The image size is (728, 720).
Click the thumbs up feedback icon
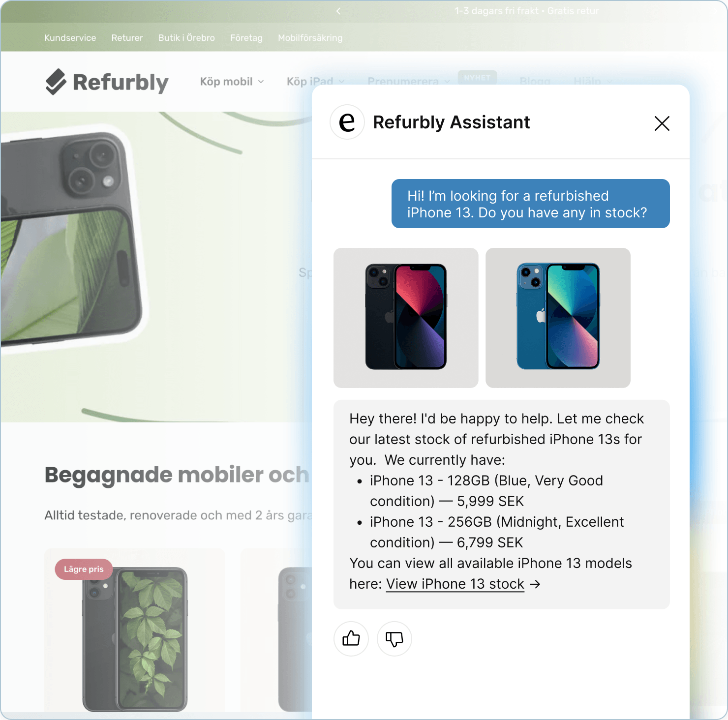click(x=351, y=638)
